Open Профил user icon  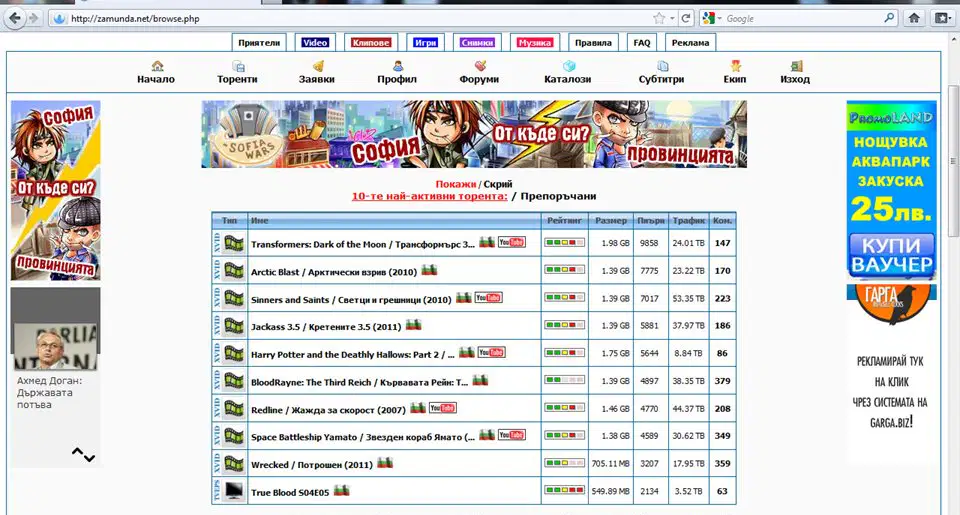click(397, 66)
